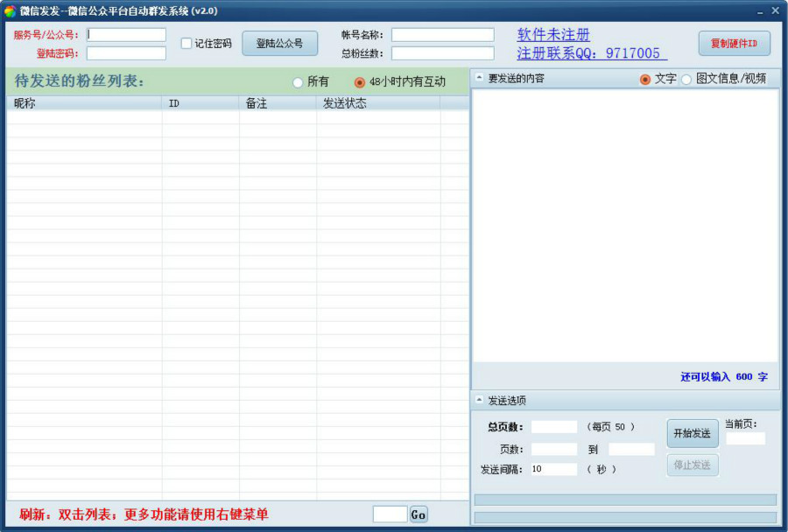Click the upper progress bar below 发送选项
This screenshot has height=532, width=788.
pyautogui.click(x=625, y=500)
